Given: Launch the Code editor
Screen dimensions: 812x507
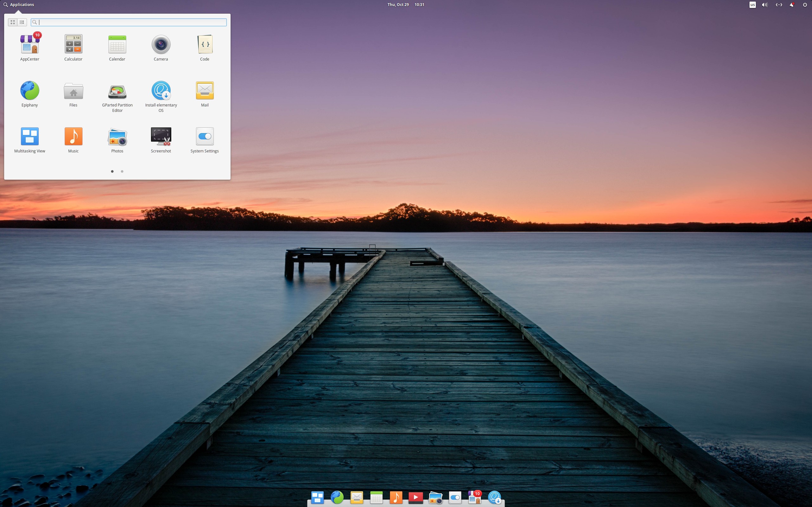Looking at the screenshot, I should click(204, 45).
